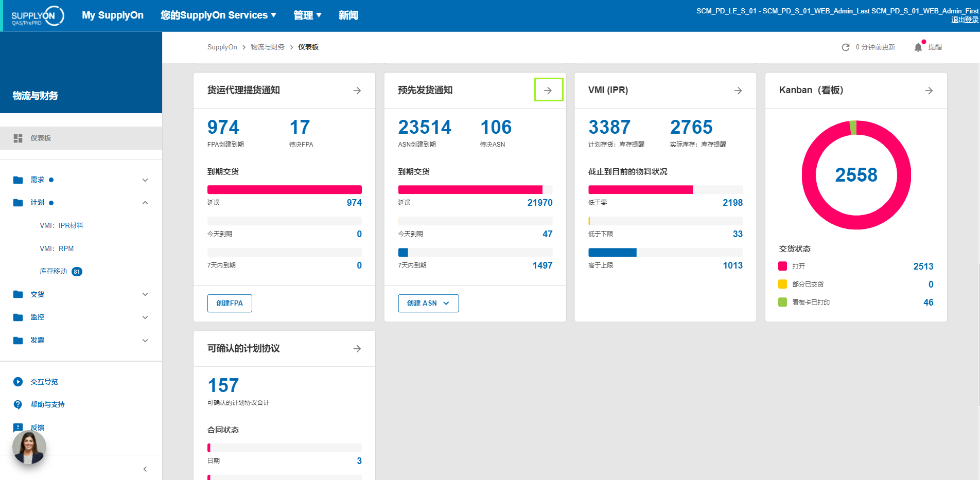Open the 帮助与支持 link
The image size is (980, 480).
[48, 405]
